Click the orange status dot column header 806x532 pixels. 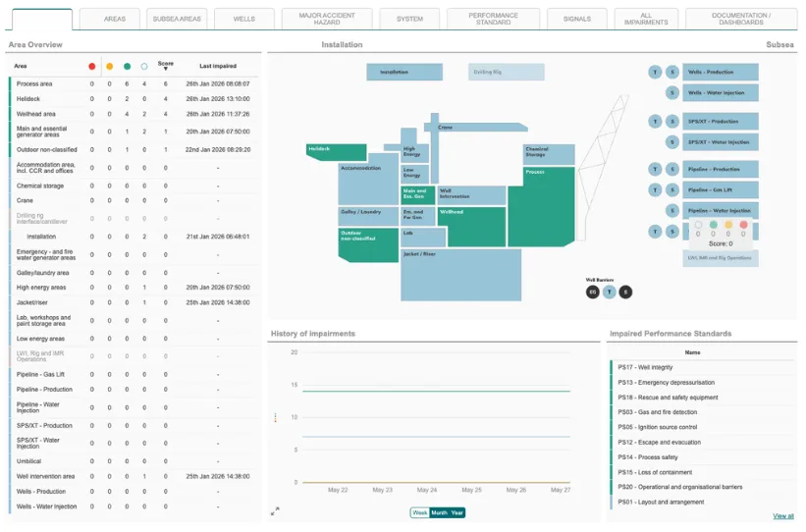click(x=110, y=67)
